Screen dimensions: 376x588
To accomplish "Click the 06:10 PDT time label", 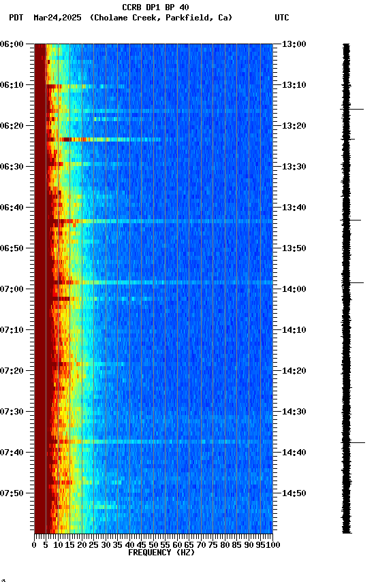I will 12,85.
